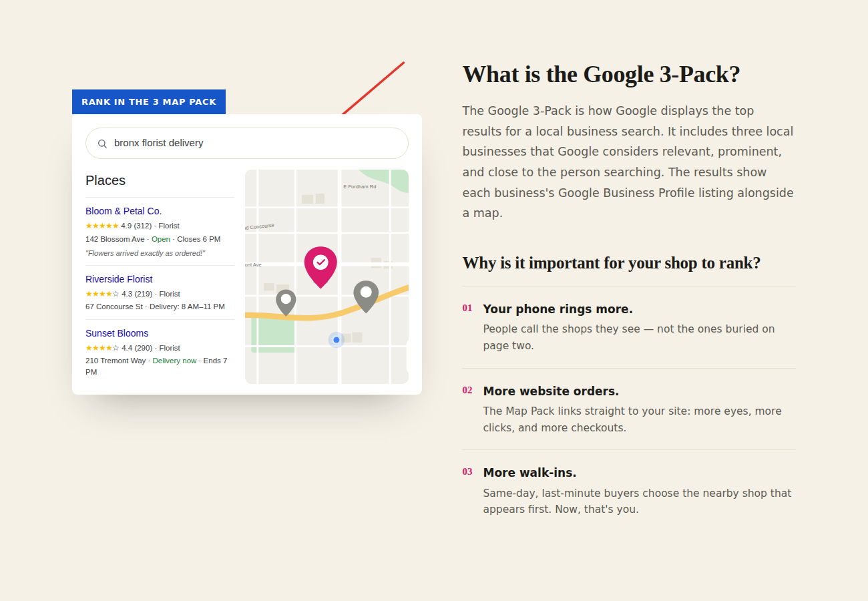Click the 'More website orders.' heading
This screenshot has height=601, width=868.
tap(551, 391)
